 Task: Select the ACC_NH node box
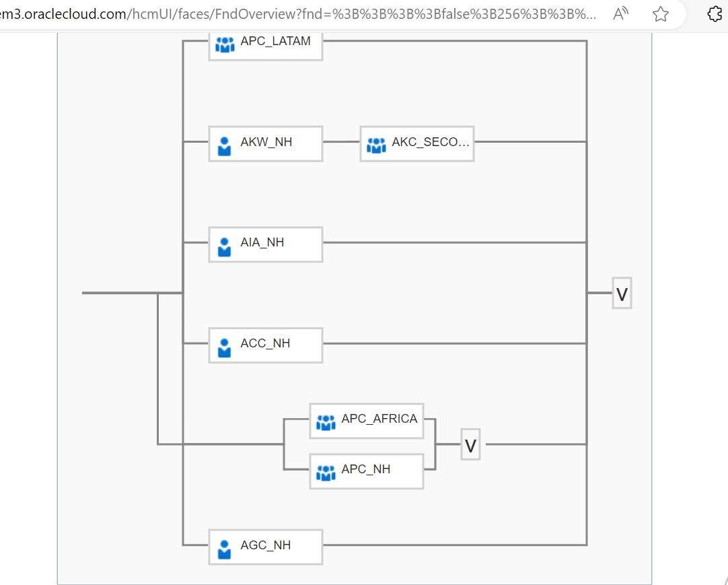(265, 345)
